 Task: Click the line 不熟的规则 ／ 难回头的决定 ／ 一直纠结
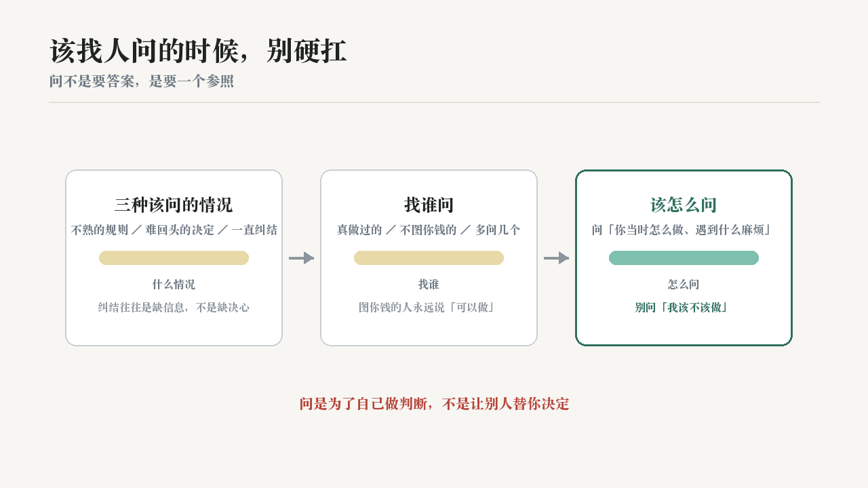click(174, 230)
